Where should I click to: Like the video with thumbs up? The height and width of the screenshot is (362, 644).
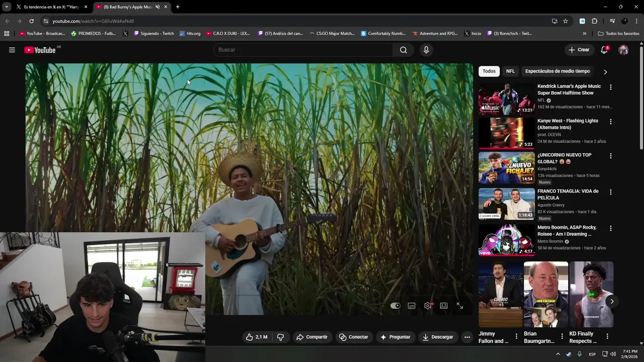pos(257,337)
